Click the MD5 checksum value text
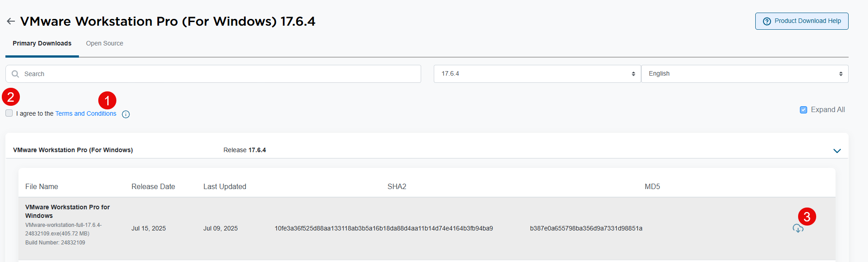Viewport: 868px width, 262px height. (x=586, y=229)
